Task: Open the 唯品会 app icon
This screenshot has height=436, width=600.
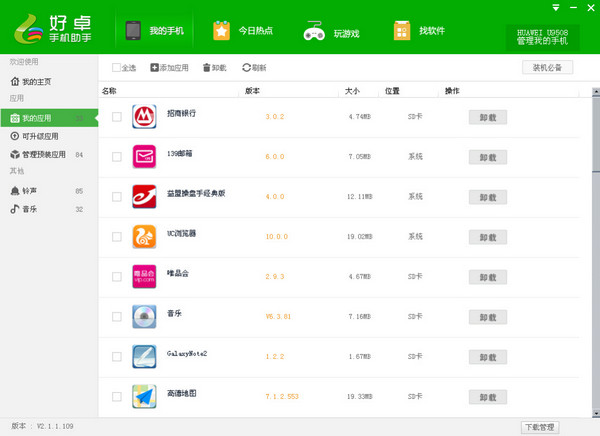Action: point(144,276)
